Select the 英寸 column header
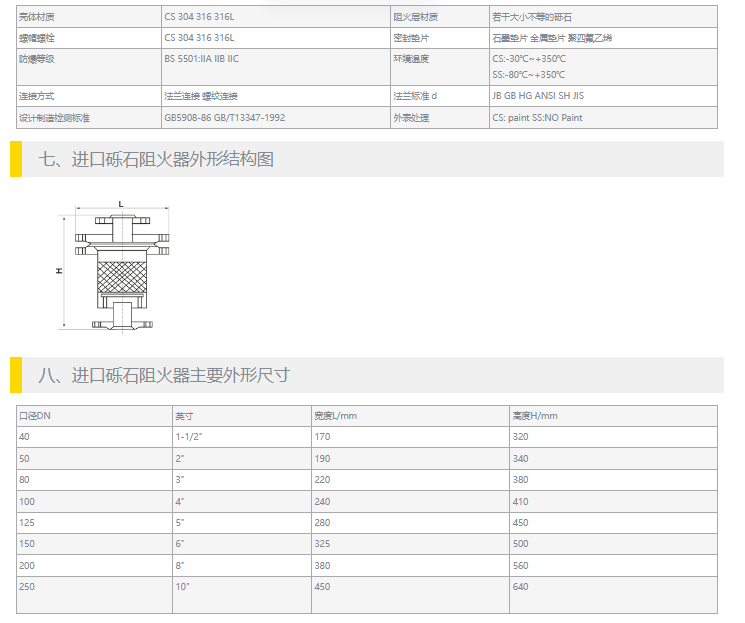This screenshot has height=623, width=745. 184,416
